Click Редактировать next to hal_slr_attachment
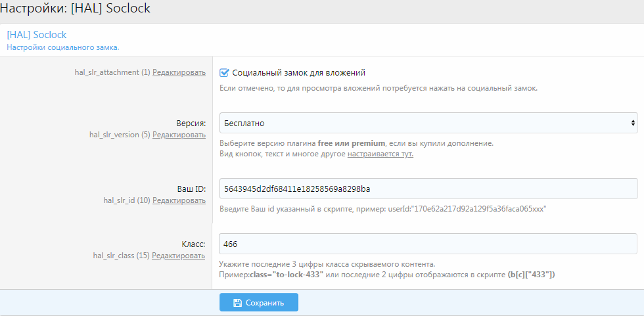This screenshot has width=644, height=316. point(179,72)
